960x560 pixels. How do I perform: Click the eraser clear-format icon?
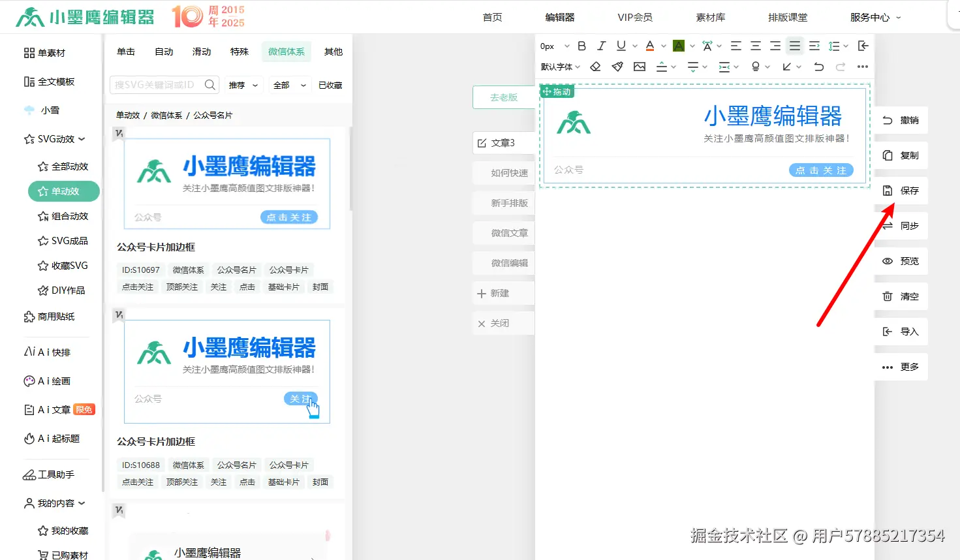point(595,67)
